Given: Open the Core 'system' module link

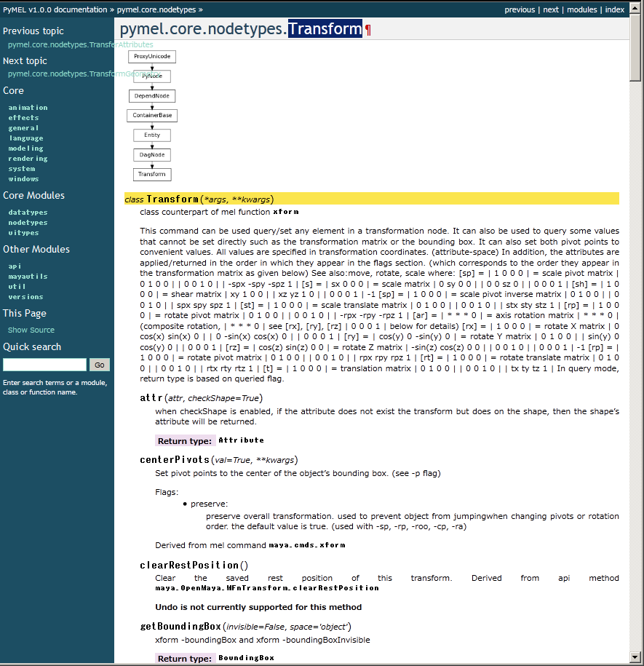Looking at the screenshot, I should (22, 169).
